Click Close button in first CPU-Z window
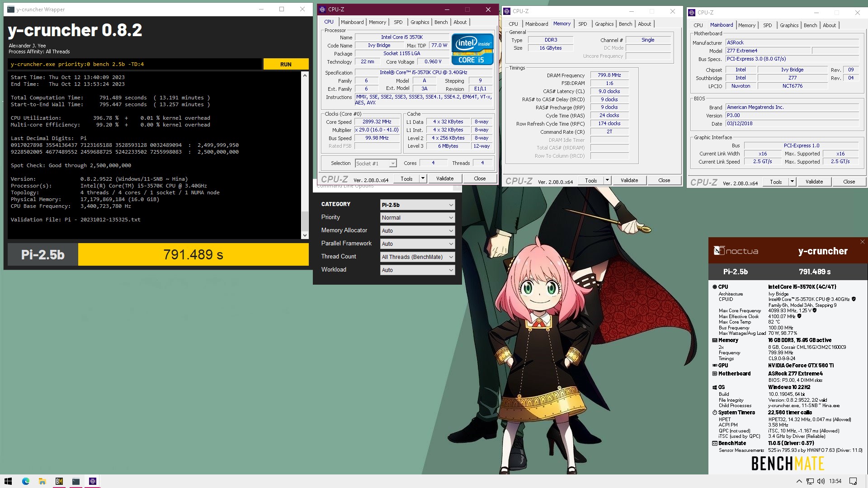This screenshot has width=868, height=488. point(480,178)
